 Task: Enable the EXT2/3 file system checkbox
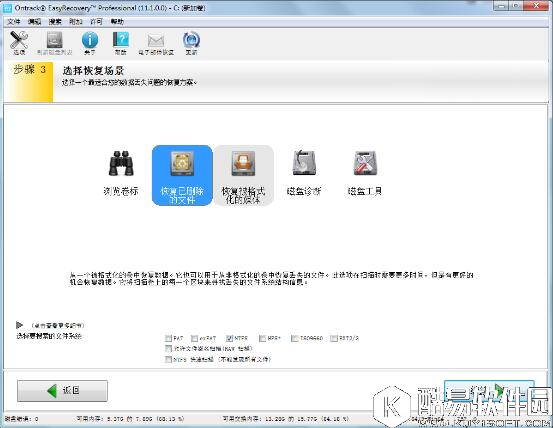click(334, 338)
